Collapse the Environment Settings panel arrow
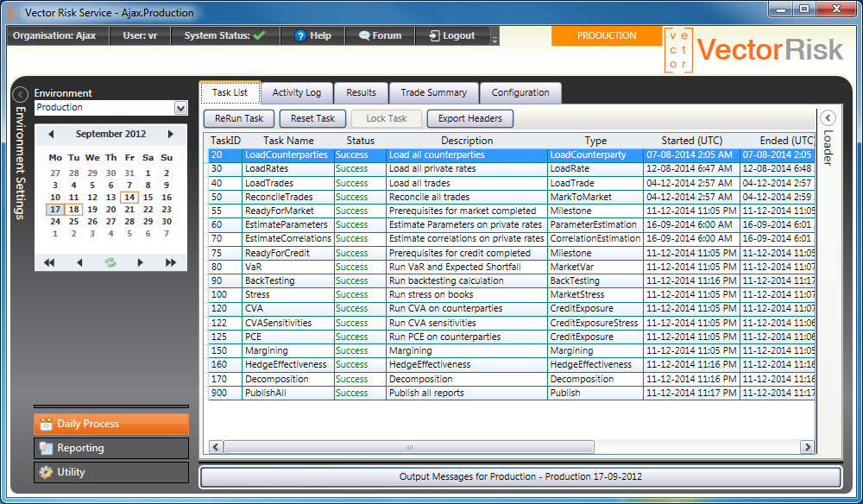 tap(20, 95)
